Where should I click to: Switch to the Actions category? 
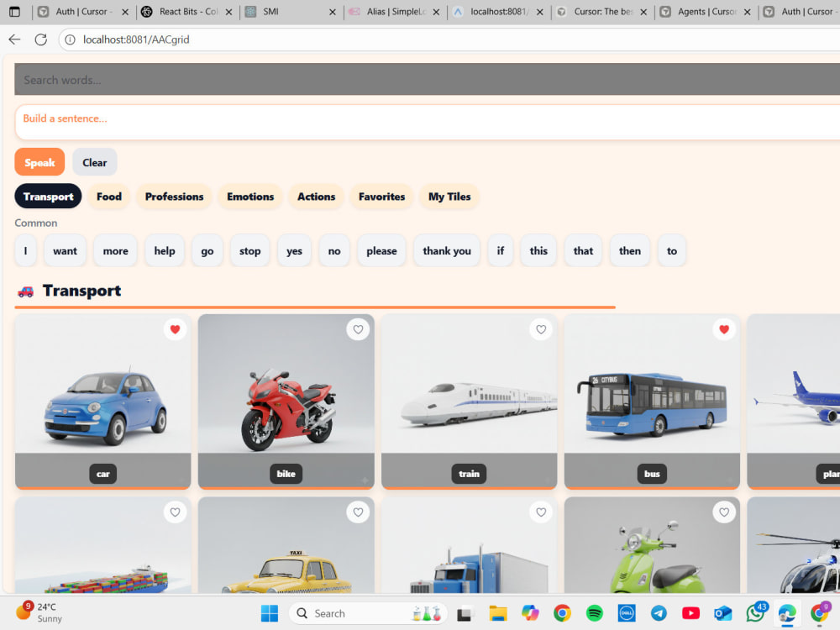point(316,197)
